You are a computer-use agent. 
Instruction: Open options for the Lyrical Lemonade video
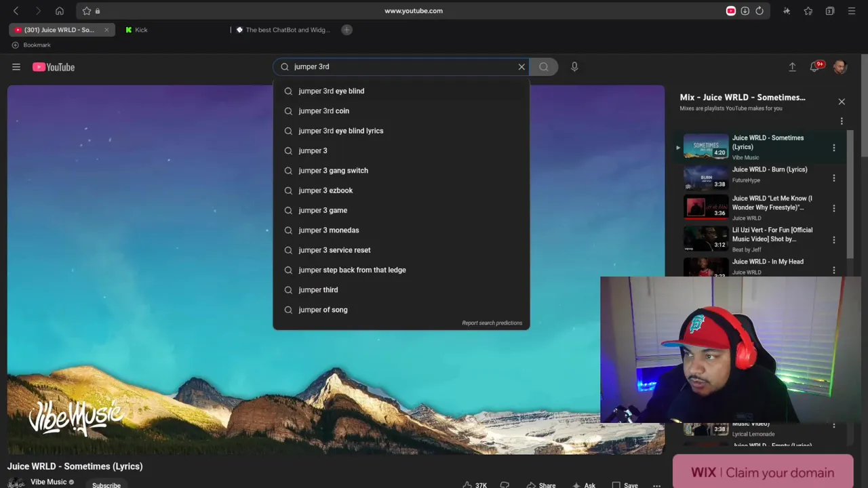click(x=834, y=426)
